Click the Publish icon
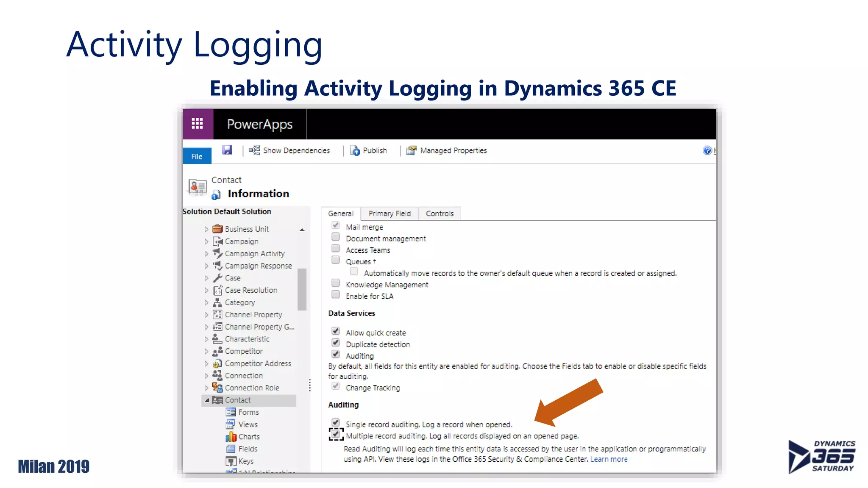 355,150
